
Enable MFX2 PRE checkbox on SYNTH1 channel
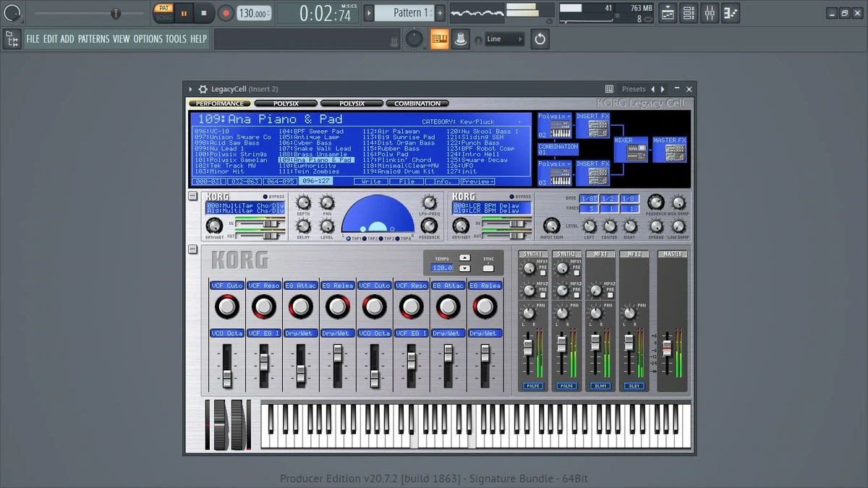click(542, 294)
